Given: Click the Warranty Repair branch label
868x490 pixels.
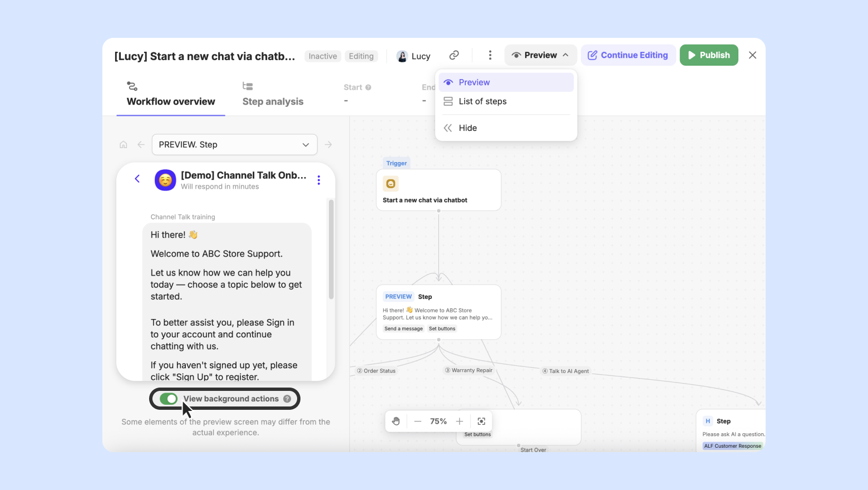Looking at the screenshot, I should [468, 370].
